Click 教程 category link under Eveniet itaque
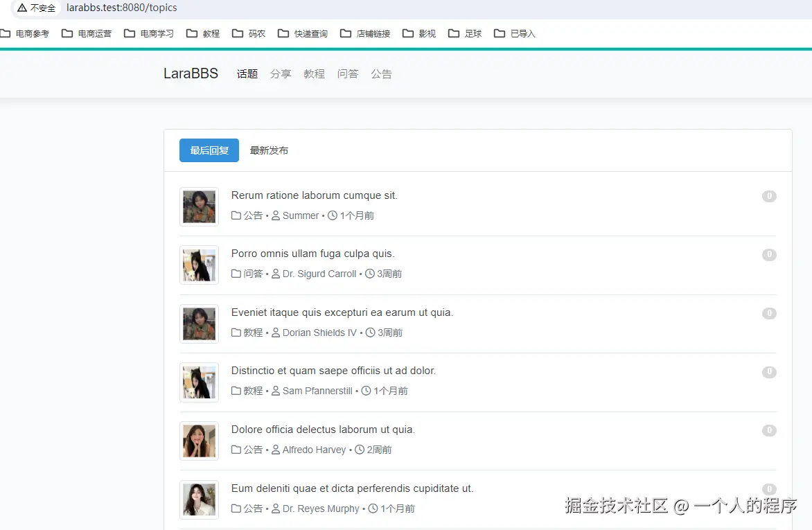812x530 pixels. [247, 333]
